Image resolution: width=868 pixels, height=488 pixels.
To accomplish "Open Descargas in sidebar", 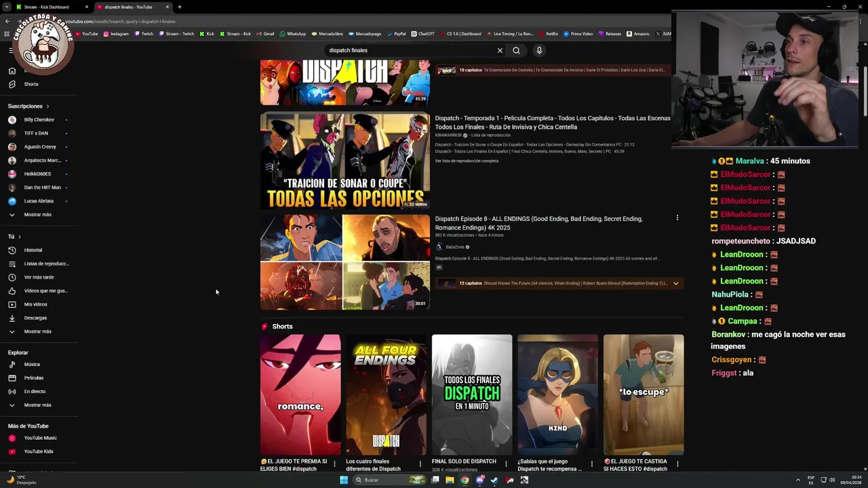I will tap(28, 318).
